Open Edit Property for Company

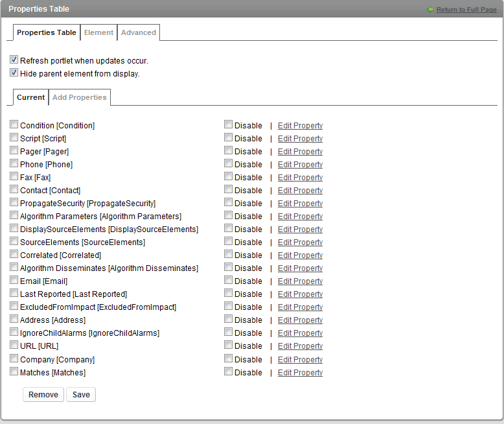[300, 360]
